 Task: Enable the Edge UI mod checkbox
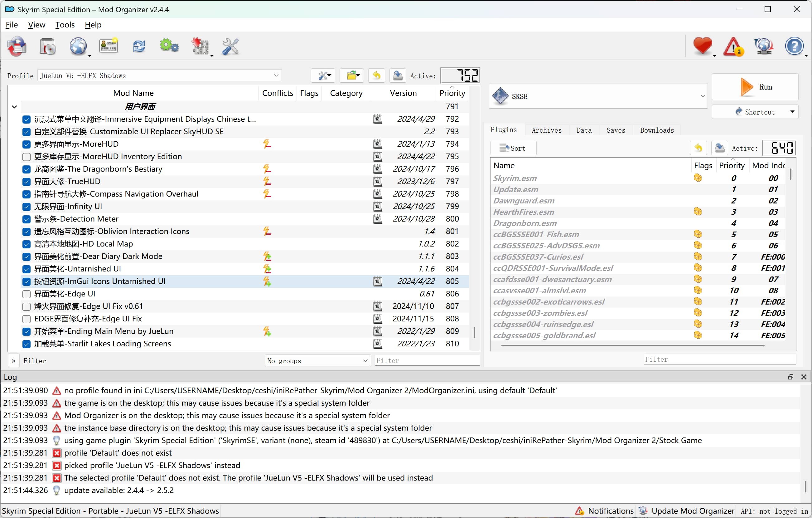(26, 294)
